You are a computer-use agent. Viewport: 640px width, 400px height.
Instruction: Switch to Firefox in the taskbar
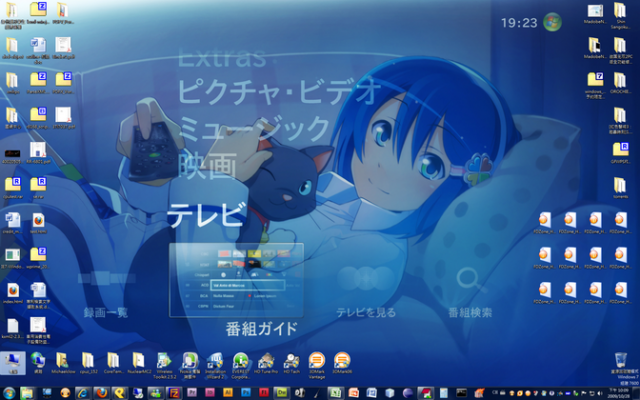(x=102, y=393)
